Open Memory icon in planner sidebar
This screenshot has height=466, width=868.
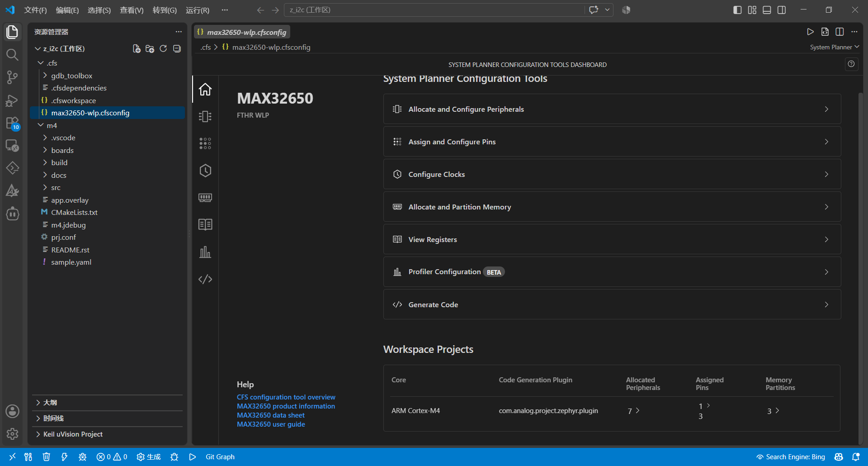(205, 198)
